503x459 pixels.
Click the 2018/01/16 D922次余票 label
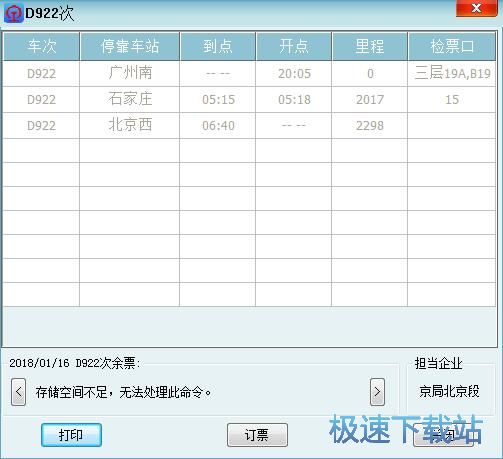pos(75,363)
